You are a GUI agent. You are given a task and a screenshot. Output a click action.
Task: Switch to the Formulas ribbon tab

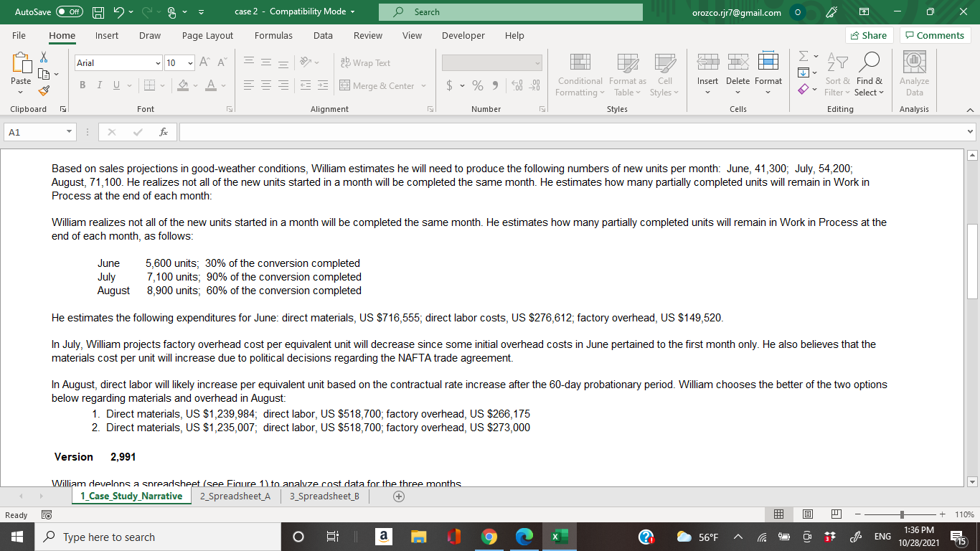(x=274, y=35)
